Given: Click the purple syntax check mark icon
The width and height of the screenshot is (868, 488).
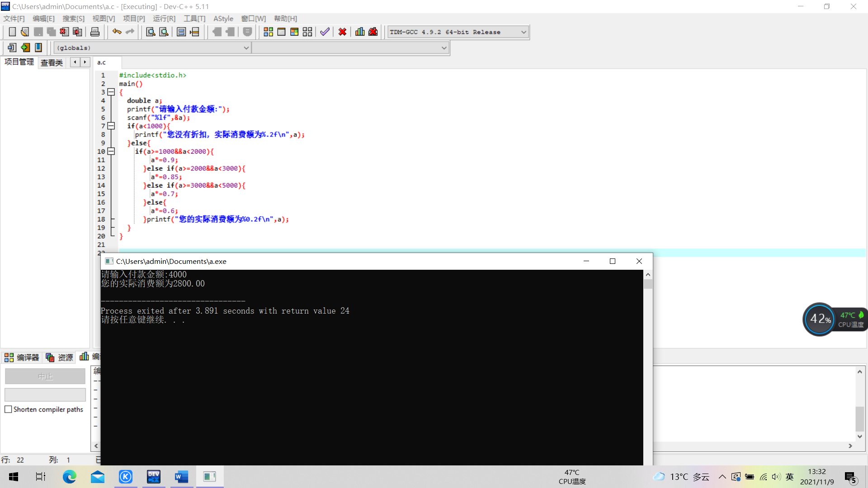Looking at the screenshot, I should pos(325,32).
